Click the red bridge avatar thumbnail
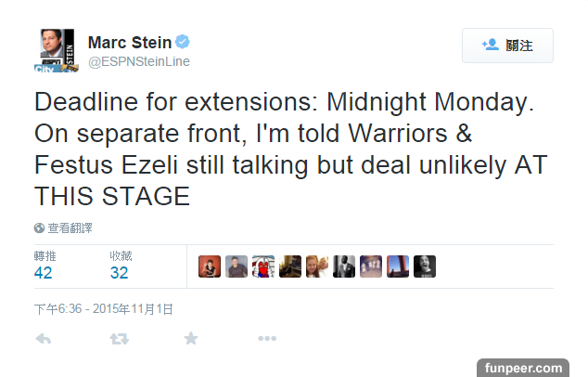This screenshot has width=588, height=377. pyautogui.click(x=398, y=266)
